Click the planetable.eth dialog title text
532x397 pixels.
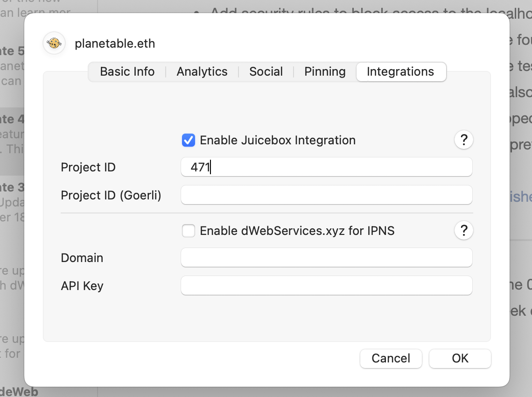click(115, 44)
